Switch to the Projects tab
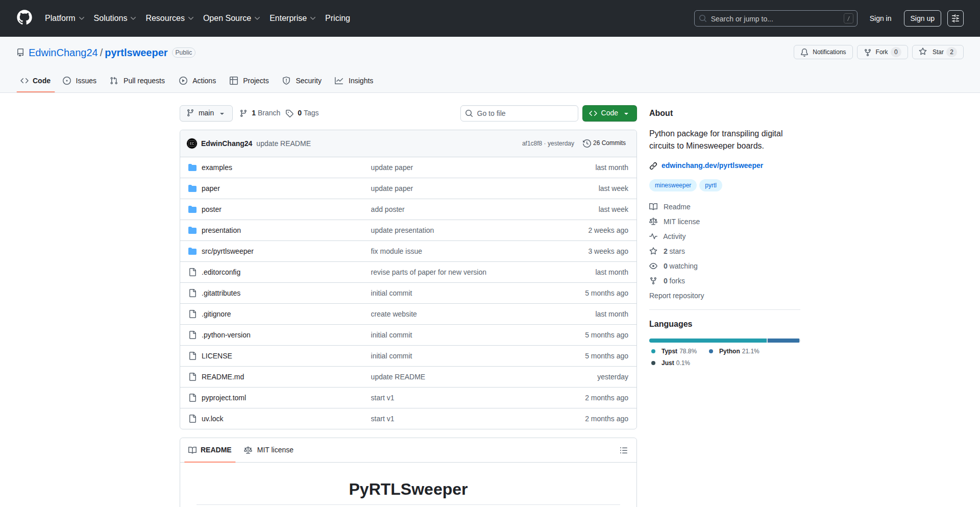 pyautogui.click(x=249, y=81)
